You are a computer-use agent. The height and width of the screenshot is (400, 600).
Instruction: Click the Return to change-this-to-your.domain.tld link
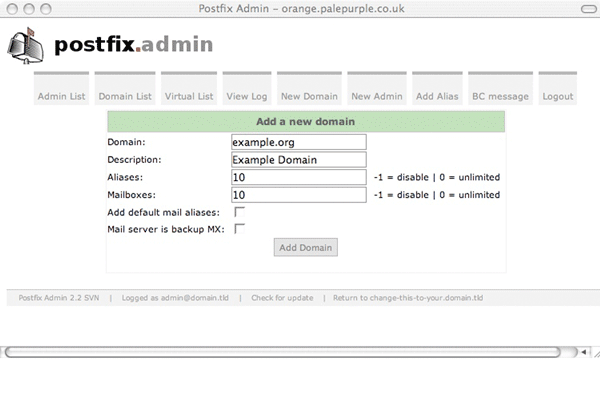408,298
